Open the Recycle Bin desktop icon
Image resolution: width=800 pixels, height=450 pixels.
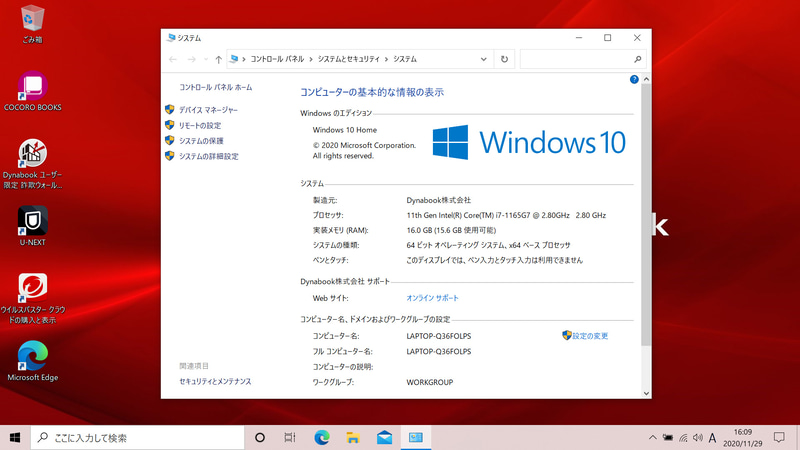pos(33,24)
